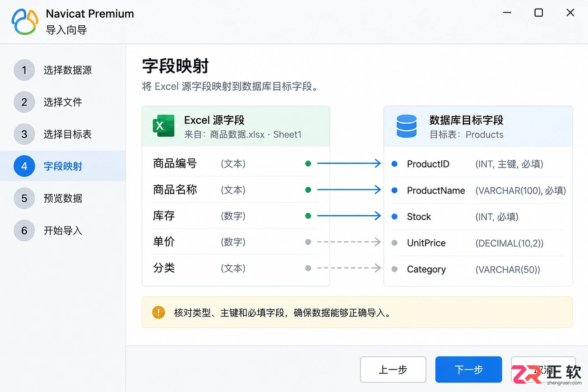
Task: Click dashed arrow from 单价 to UnitPrice
Action: [349, 242]
